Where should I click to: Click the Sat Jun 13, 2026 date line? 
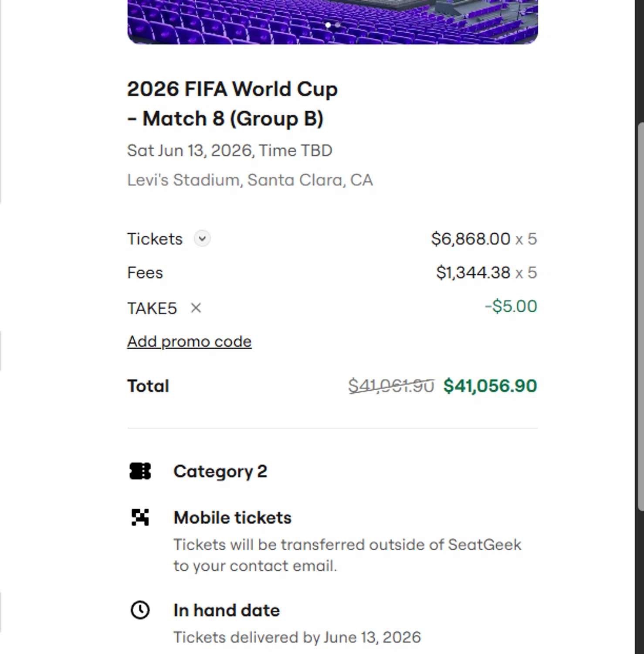pos(230,150)
